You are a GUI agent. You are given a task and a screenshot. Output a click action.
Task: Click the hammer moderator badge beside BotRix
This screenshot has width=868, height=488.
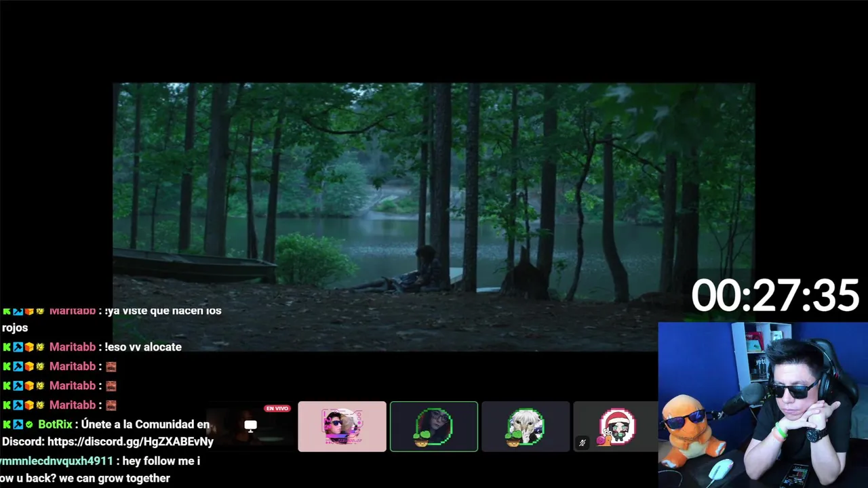(18, 424)
